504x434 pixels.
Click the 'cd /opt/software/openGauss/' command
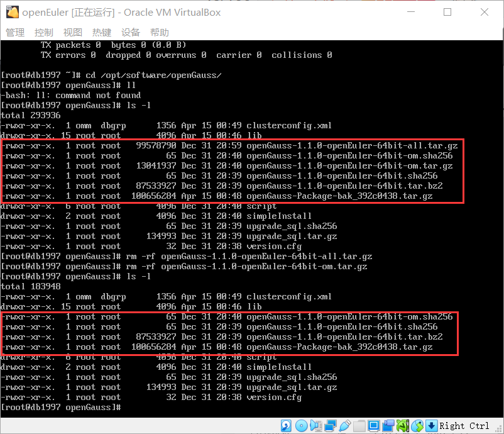click(153, 75)
